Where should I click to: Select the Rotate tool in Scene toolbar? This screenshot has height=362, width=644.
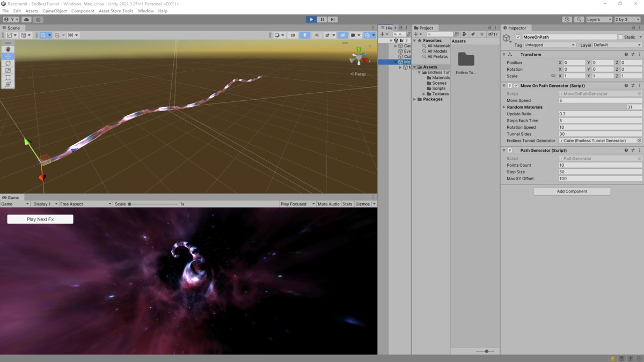pyautogui.click(x=8, y=63)
